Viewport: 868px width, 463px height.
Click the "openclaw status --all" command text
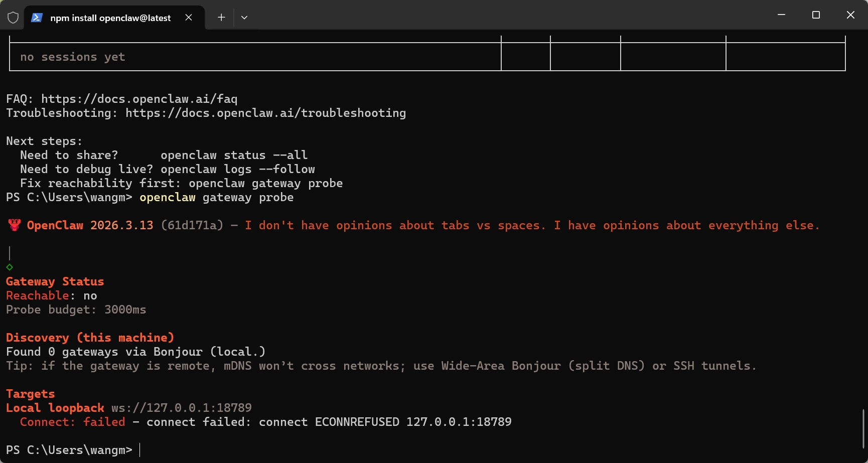[x=234, y=155]
